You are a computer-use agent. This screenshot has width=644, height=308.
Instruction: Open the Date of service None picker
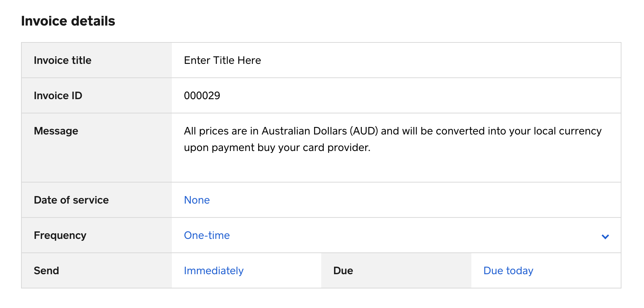point(197,200)
